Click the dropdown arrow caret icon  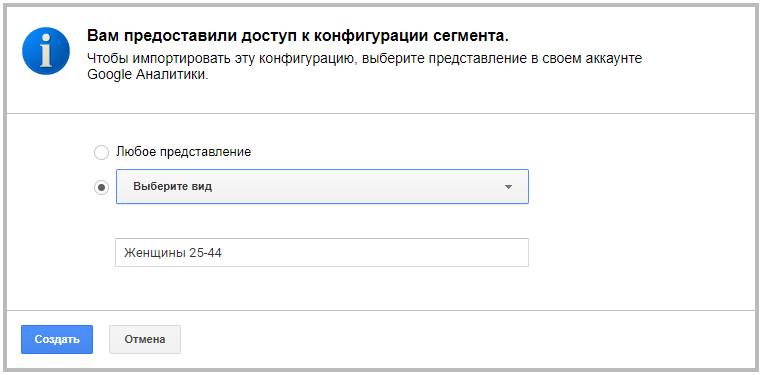coord(508,187)
